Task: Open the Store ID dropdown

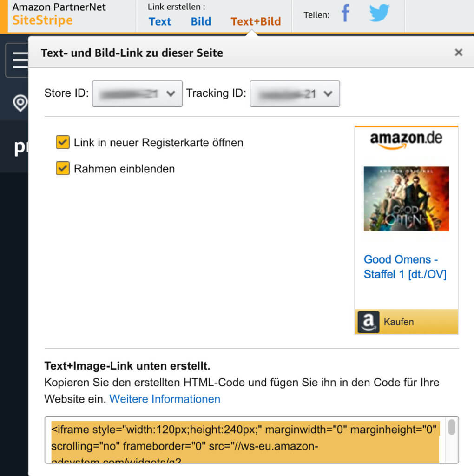Action: [x=137, y=93]
